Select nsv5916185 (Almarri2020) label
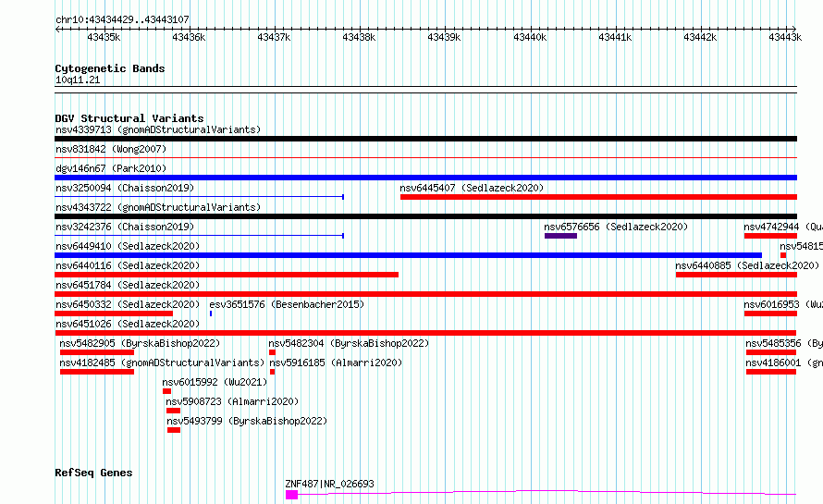The image size is (823, 504). coord(336,363)
